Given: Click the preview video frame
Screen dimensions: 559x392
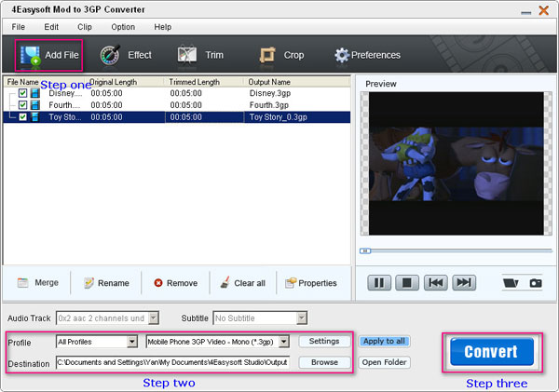Looking at the screenshot, I should pos(456,164).
